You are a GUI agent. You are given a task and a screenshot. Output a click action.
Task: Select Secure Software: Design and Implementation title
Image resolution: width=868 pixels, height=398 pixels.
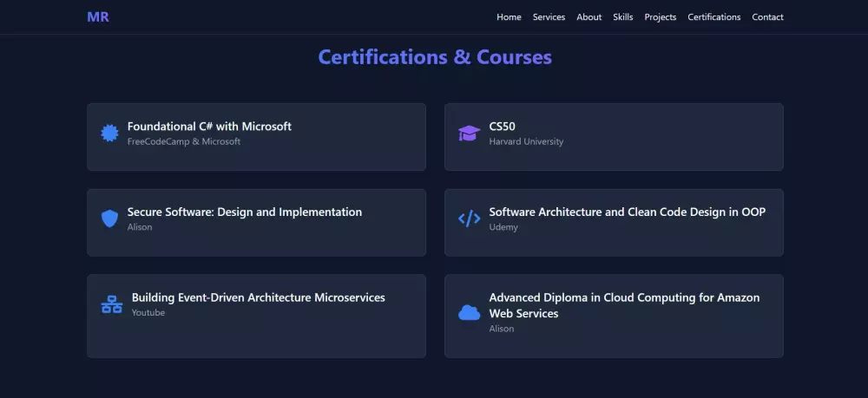[x=244, y=212]
